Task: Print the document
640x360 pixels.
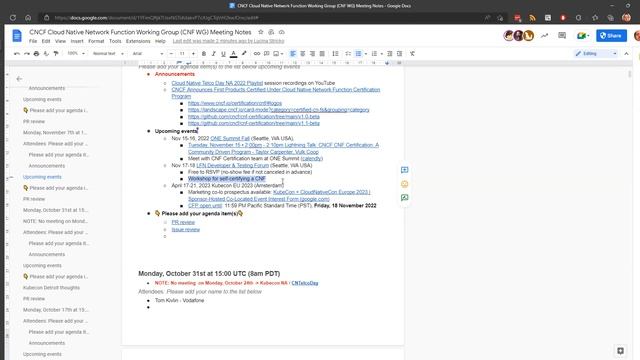Action: [x=36, y=53]
